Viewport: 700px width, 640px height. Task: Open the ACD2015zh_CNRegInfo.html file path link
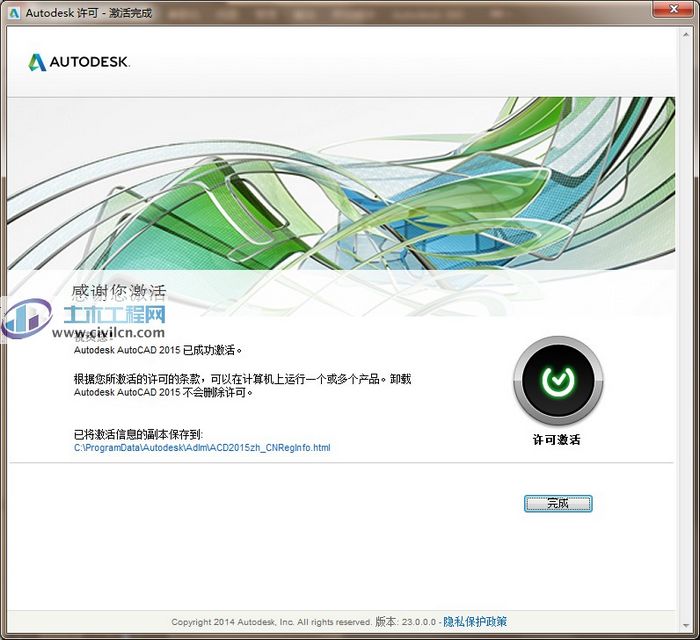point(202,447)
